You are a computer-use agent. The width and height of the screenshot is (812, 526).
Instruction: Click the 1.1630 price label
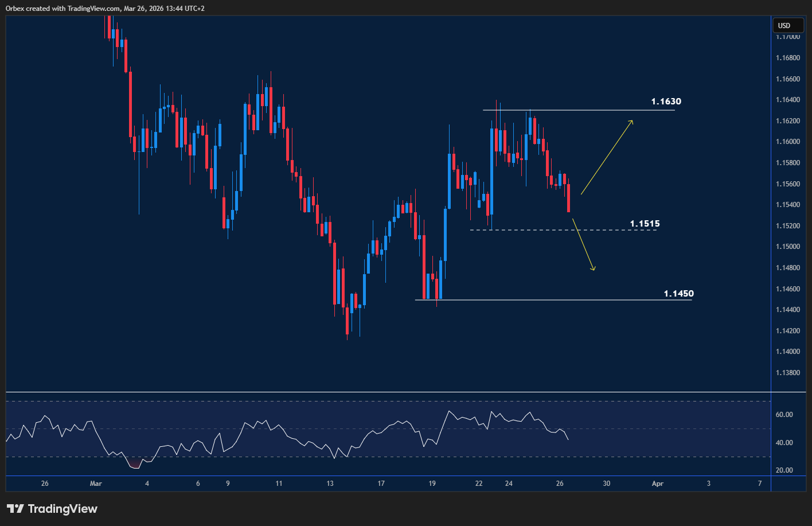(x=666, y=101)
